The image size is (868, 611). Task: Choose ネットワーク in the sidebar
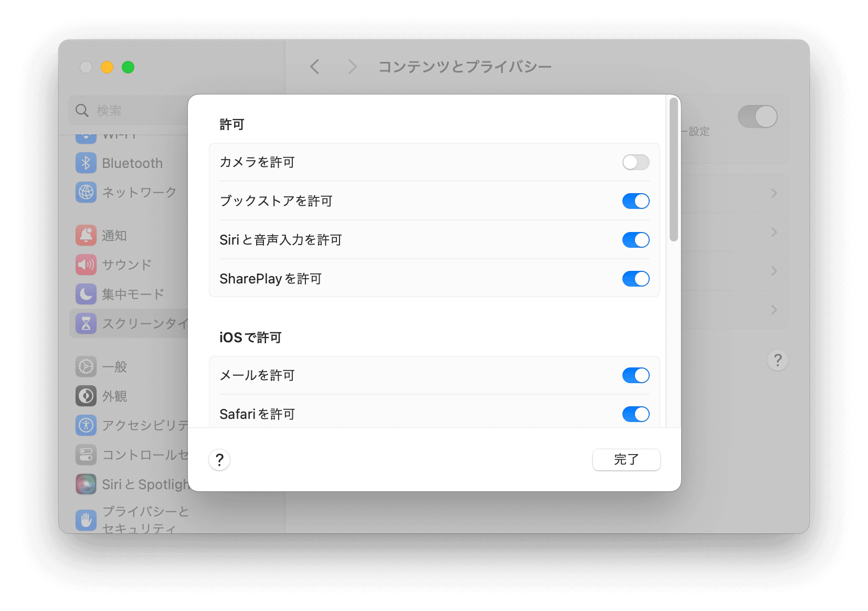coord(139,192)
